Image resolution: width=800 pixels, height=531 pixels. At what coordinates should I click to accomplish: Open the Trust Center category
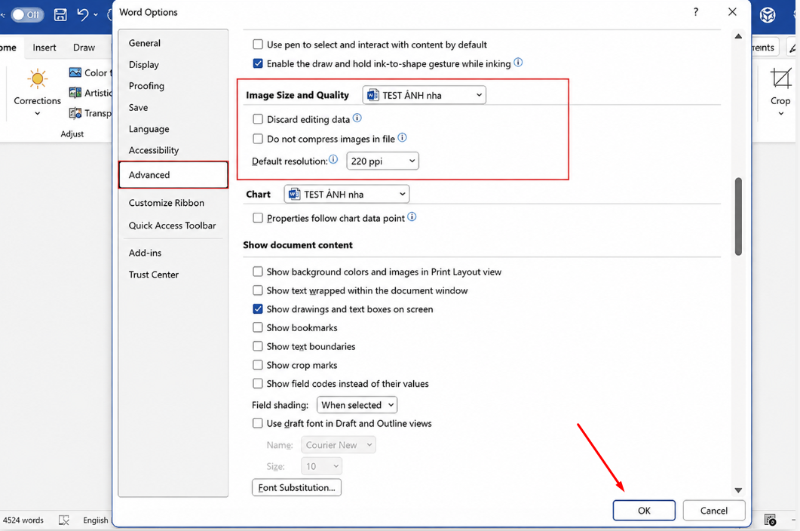(173, 274)
